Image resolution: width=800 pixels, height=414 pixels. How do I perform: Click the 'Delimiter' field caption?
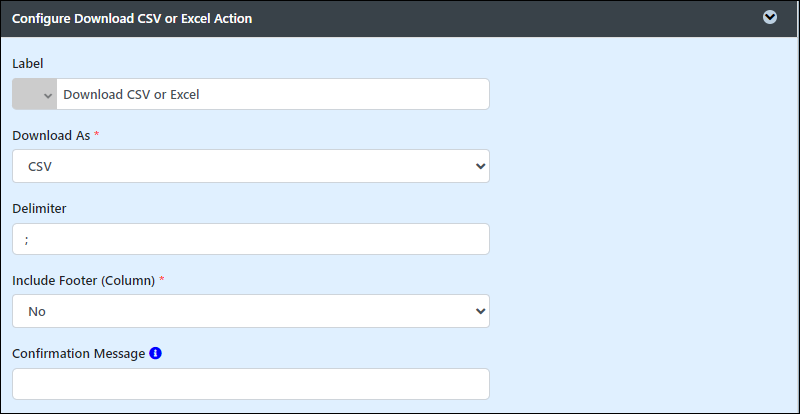pyautogui.click(x=39, y=208)
